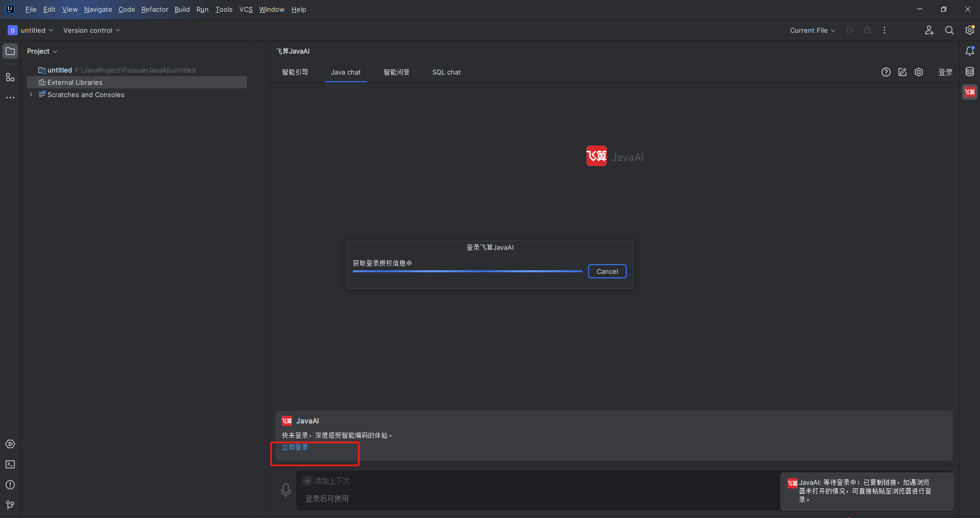This screenshot has height=518, width=980.
Task: Open the Notifications bell icon
Action: click(970, 51)
